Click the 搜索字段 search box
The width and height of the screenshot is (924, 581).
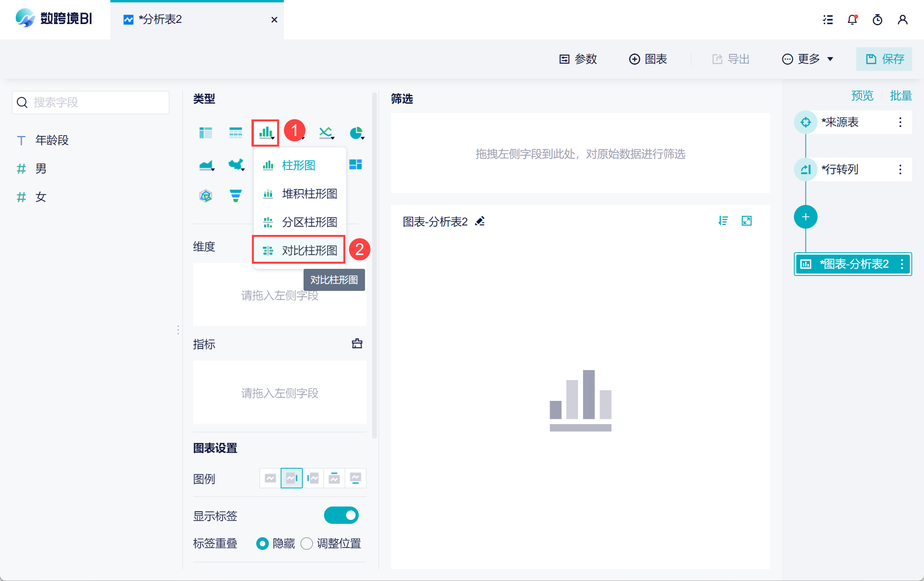91,102
